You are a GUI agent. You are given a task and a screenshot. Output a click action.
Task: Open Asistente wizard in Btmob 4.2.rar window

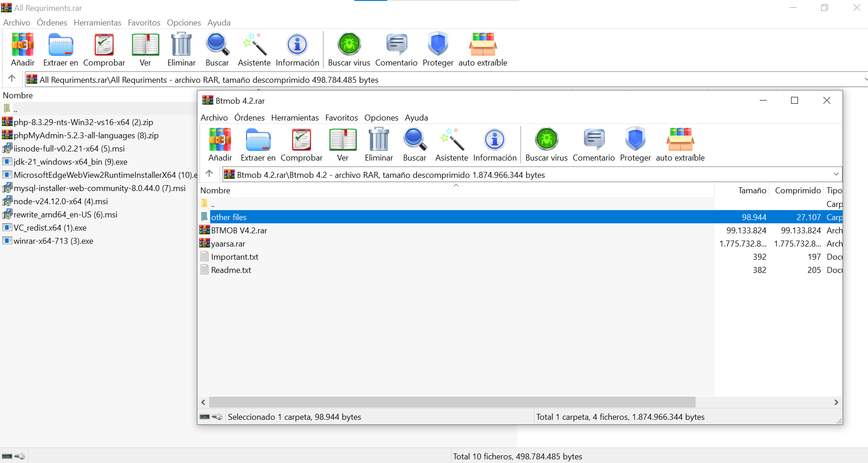451,144
